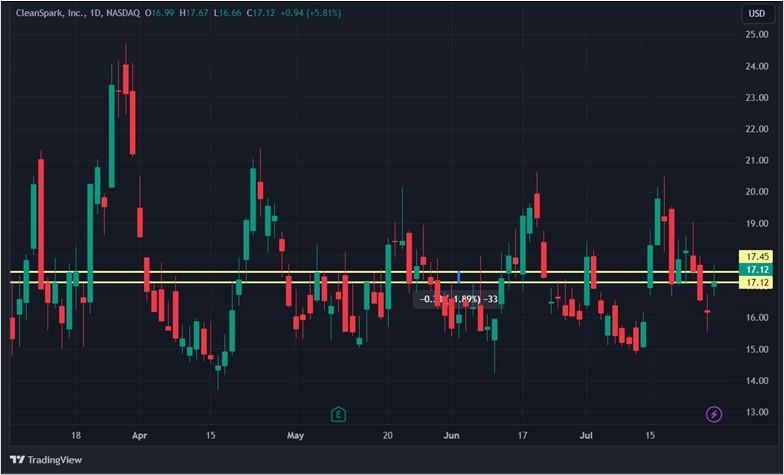Click the 25.00 price axis value

756,34
